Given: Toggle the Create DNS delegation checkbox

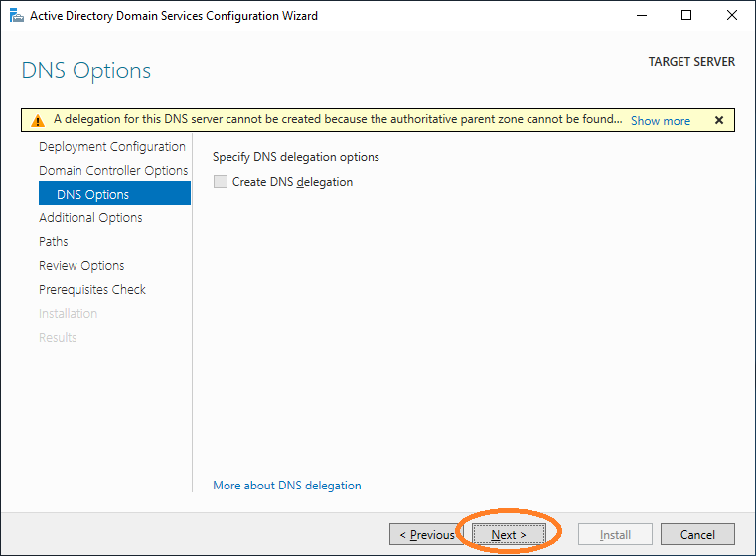Looking at the screenshot, I should coord(221,182).
